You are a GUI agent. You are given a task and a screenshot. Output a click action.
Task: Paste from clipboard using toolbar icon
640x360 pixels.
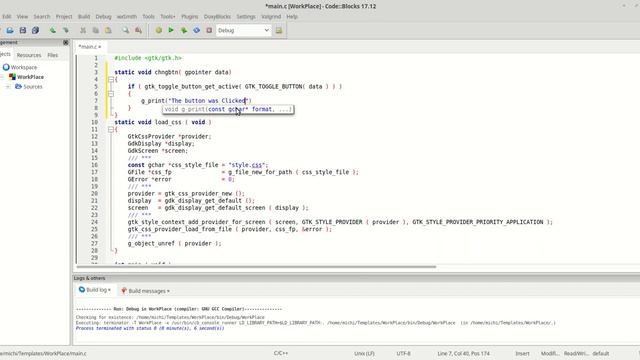click(108, 30)
